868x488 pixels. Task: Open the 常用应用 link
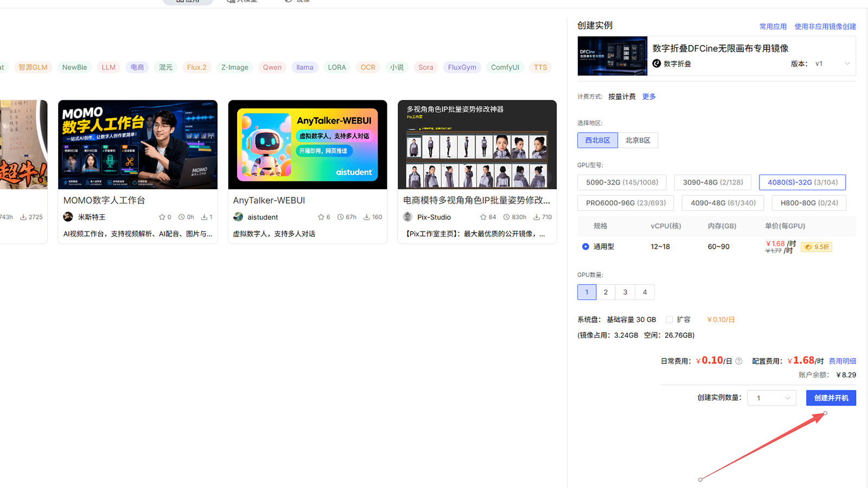click(x=773, y=27)
